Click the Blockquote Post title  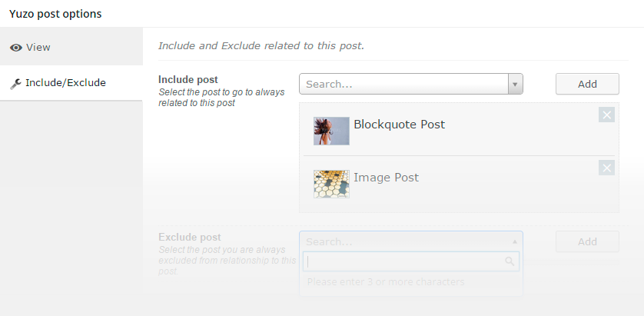[399, 125]
